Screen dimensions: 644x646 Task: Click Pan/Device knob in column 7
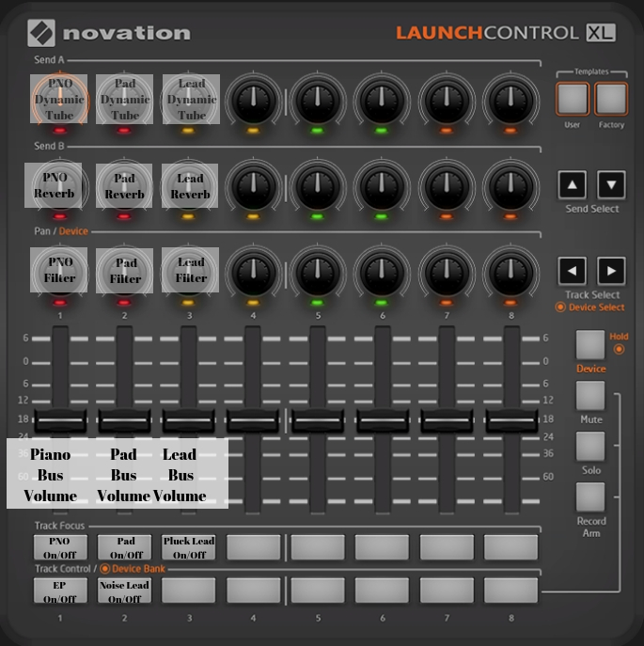[447, 273]
